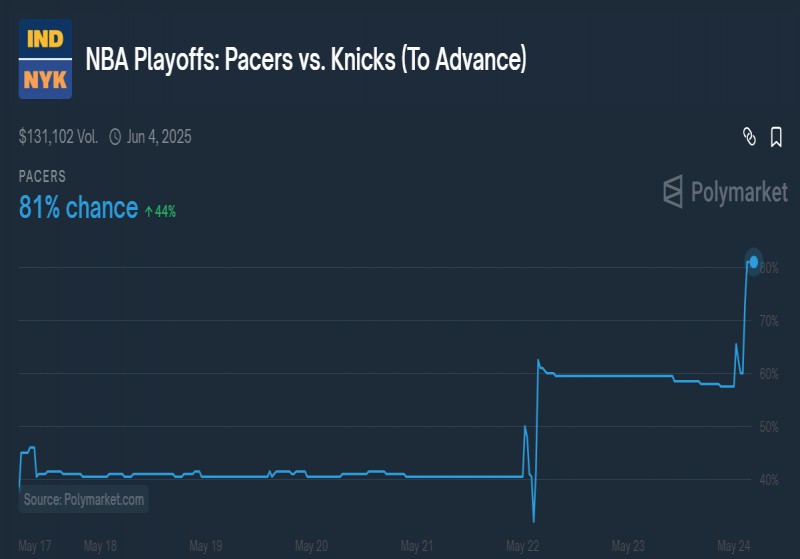Select May 19 on the date axis

click(206, 546)
